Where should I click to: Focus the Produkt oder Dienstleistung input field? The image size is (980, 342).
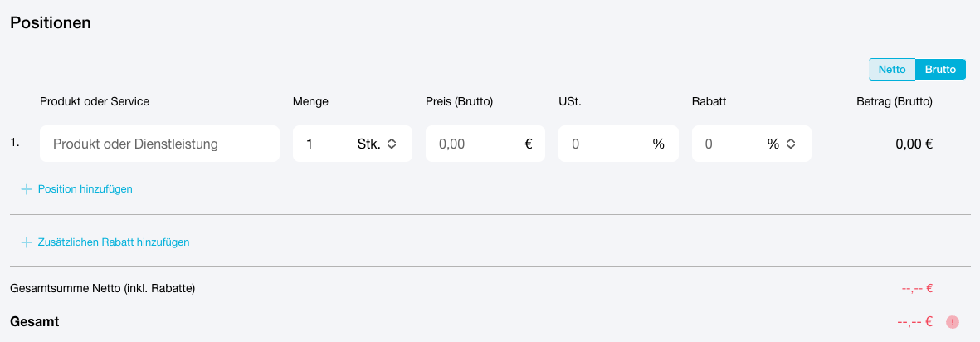159,144
